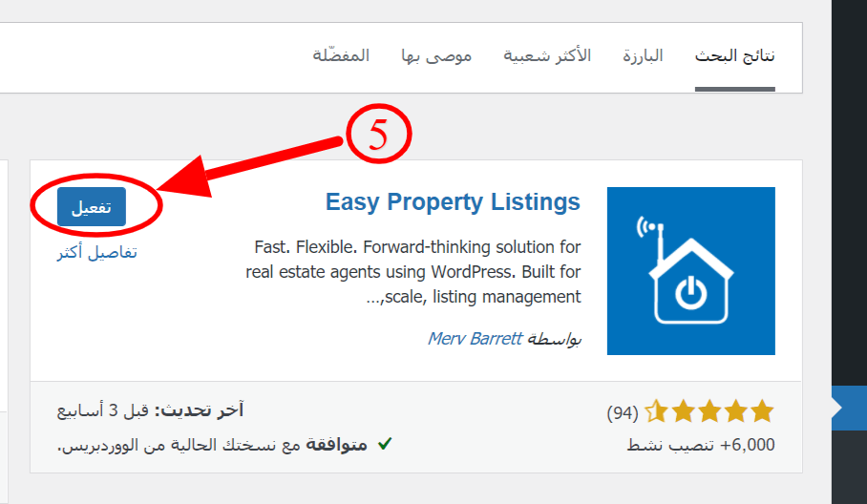Go to the موصى بها tab
Screen dimensions: 867x504
coord(436,55)
